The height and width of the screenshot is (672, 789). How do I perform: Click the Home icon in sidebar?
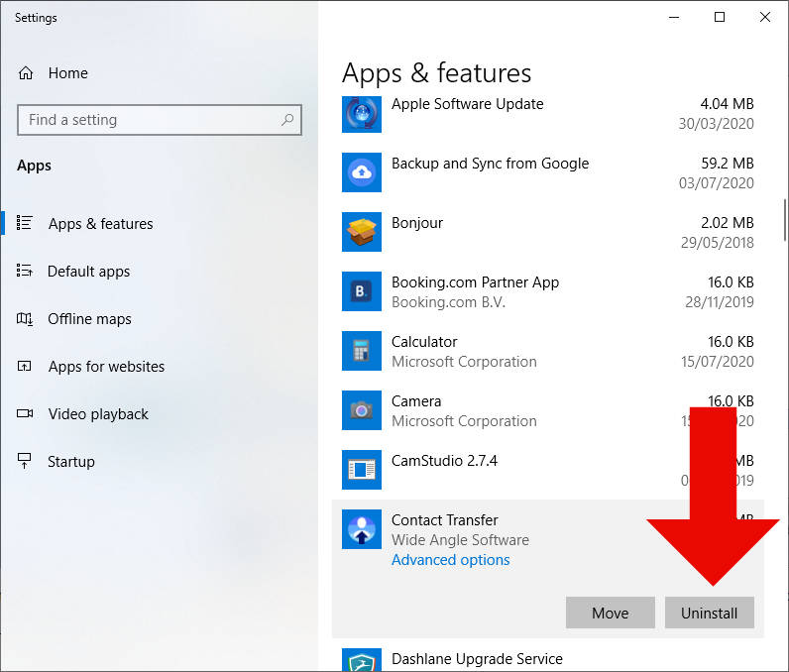pyautogui.click(x=26, y=73)
